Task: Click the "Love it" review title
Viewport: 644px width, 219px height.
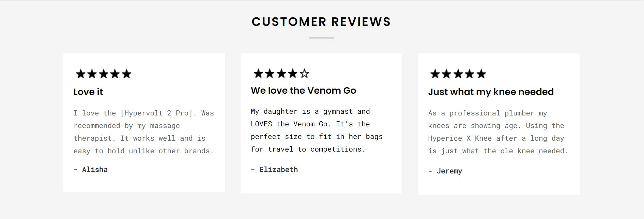Action: [x=88, y=92]
